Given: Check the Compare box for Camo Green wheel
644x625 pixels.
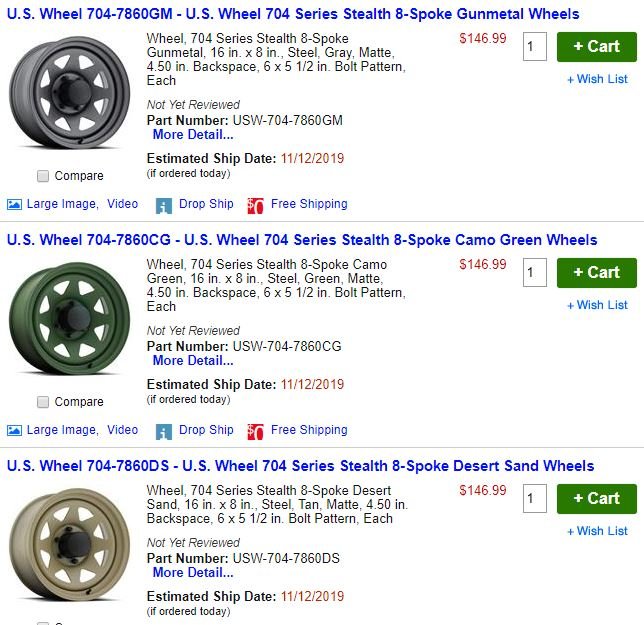Looking at the screenshot, I should 43,402.
